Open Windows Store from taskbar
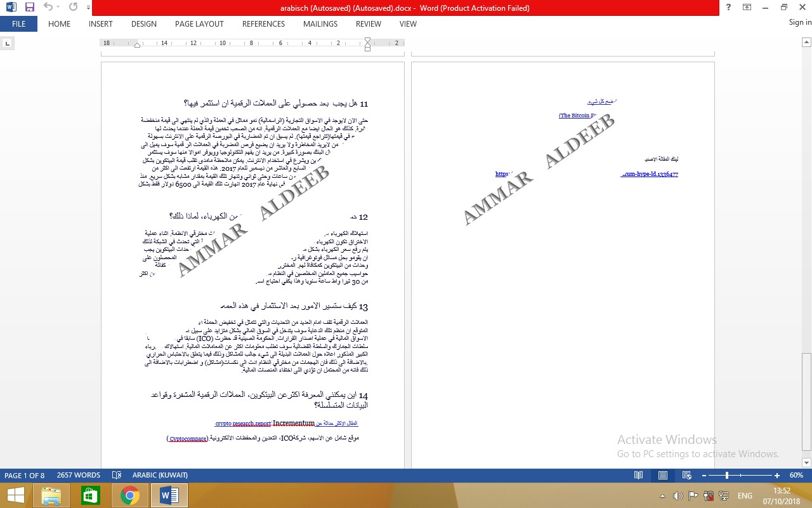The height and width of the screenshot is (508, 812). tap(91, 495)
